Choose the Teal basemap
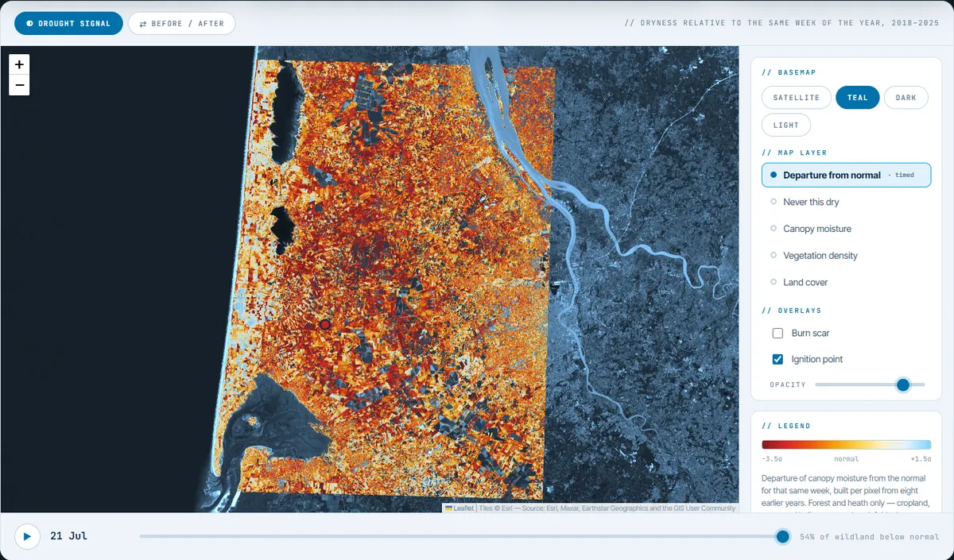 coord(857,98)
